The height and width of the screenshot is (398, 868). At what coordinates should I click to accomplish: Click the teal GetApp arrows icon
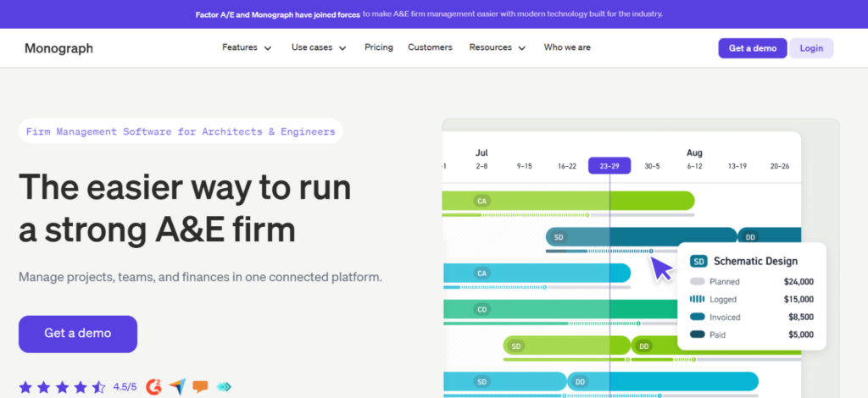224,386
